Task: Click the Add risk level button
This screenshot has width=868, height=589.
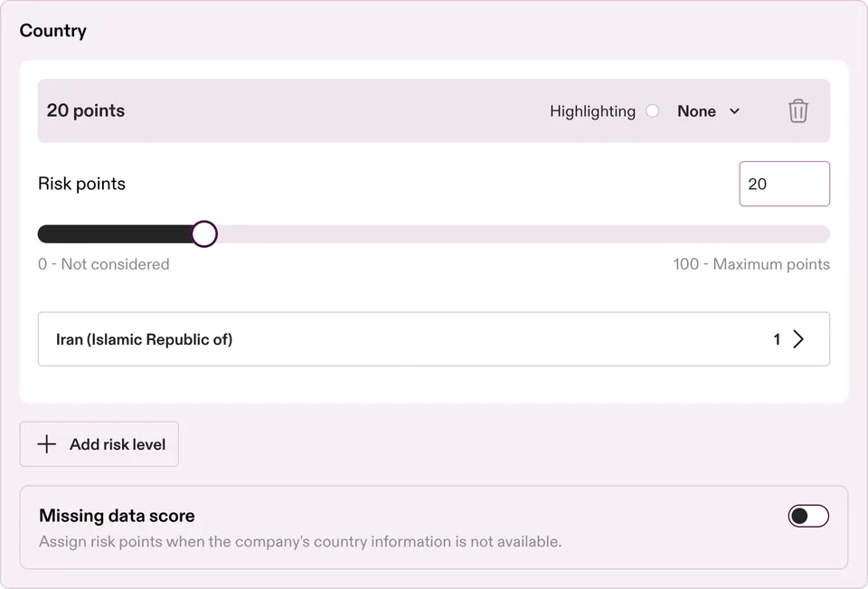Action: (x=99, y=444)
